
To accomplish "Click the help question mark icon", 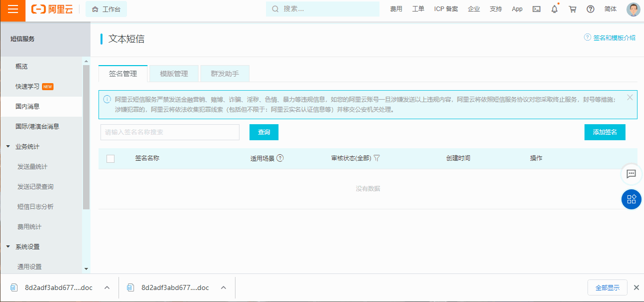I will click(590, 9).
